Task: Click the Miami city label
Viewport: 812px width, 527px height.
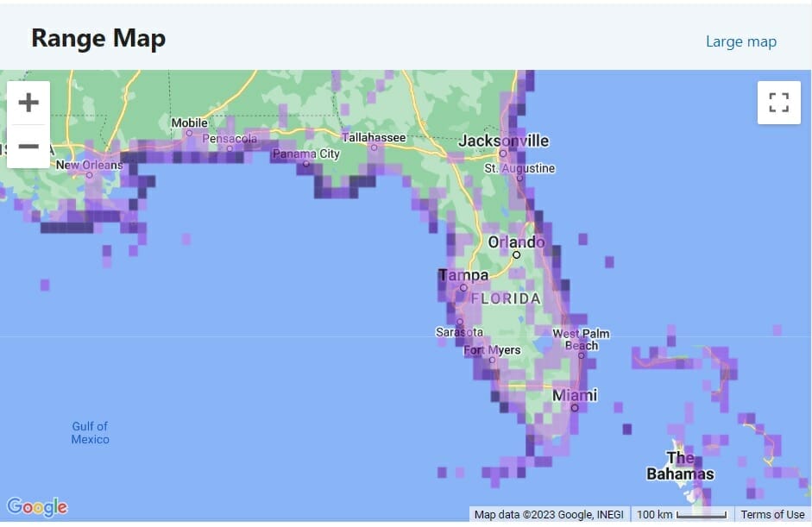Action: click(x=575, y=396)
